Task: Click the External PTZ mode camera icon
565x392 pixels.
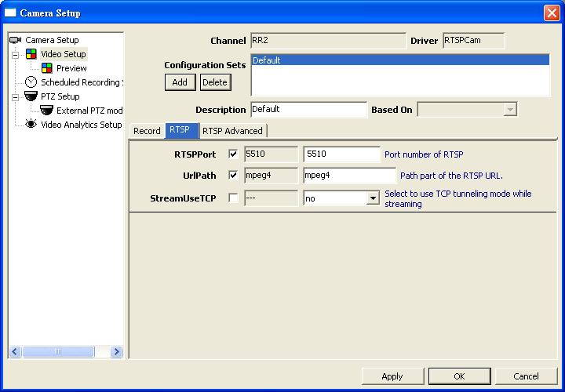Action: click(46, 111)
